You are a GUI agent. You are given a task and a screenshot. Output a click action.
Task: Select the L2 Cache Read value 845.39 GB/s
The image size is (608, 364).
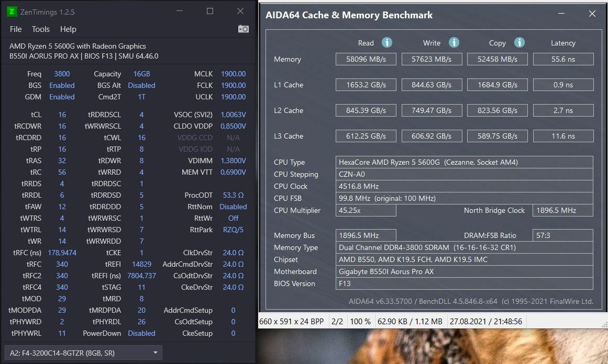tap(366, 110)
